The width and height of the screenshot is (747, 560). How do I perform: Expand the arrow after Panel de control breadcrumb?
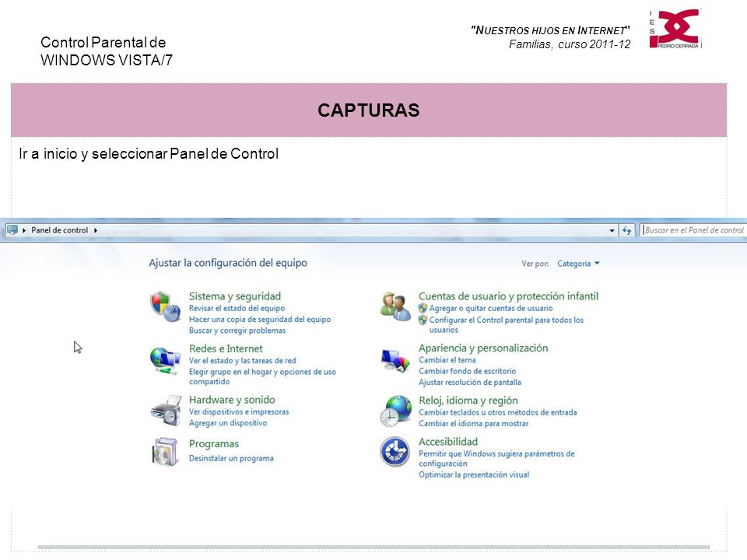pyautogui.click(x=95, y=230)
